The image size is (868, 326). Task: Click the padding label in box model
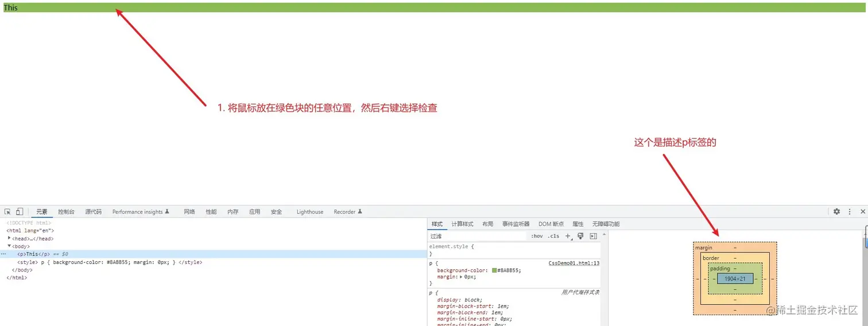pyautogui.click(x=720, y=269)
